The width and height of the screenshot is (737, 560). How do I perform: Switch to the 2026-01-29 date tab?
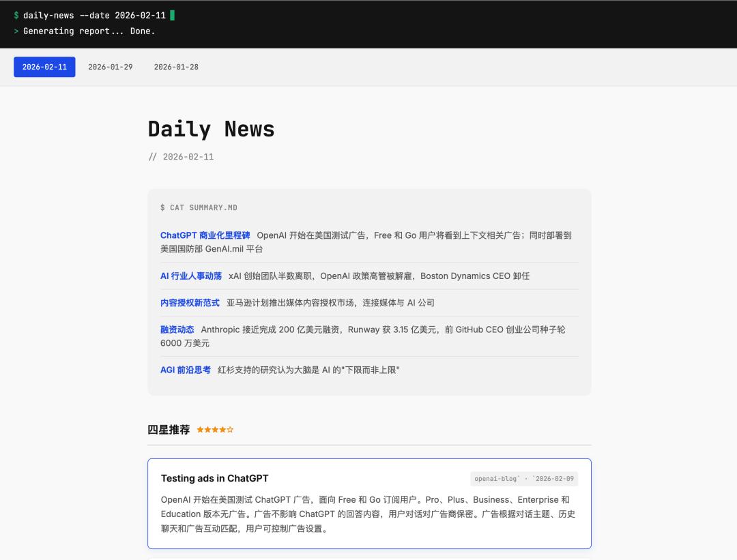[111, 67]
